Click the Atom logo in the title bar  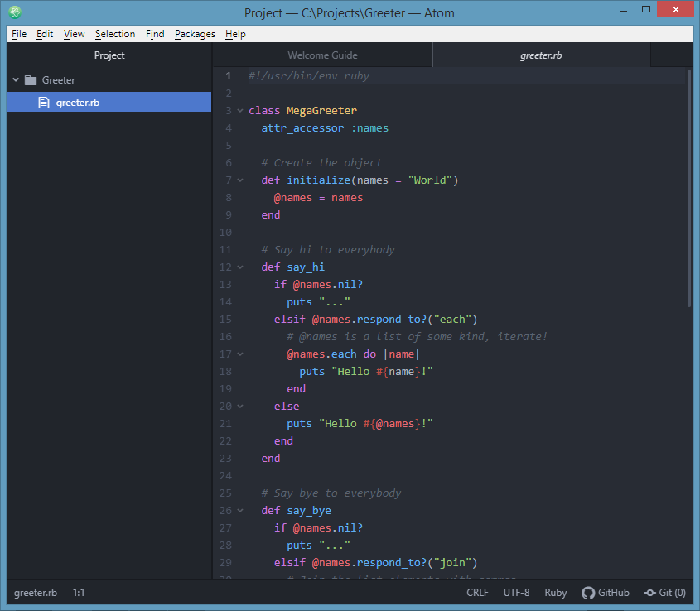pos(15,12)
